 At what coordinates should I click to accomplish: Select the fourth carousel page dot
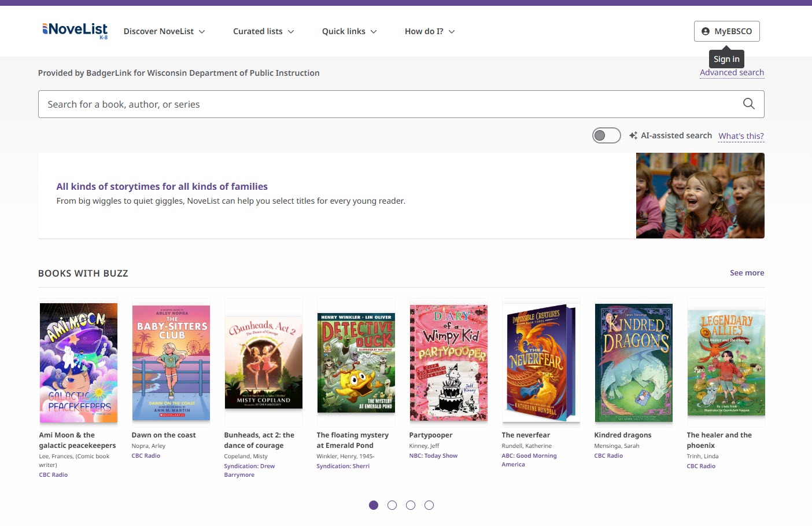tap(429, 505)
